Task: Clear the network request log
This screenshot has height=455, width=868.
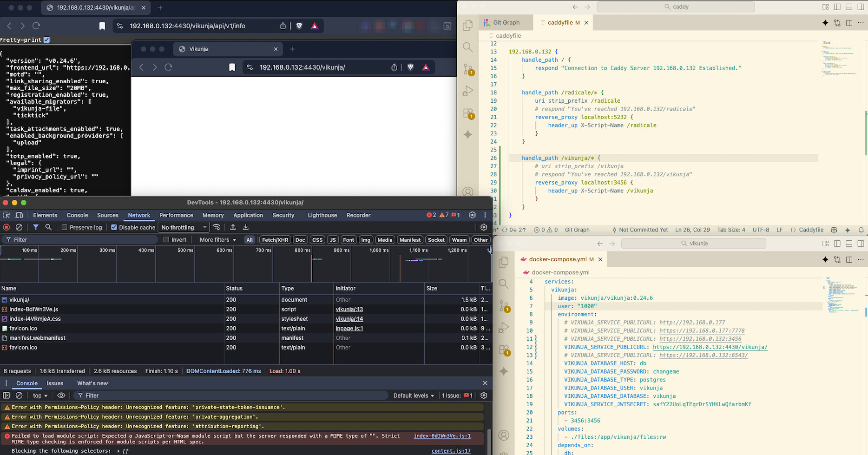Action: [x=19, y=227]
